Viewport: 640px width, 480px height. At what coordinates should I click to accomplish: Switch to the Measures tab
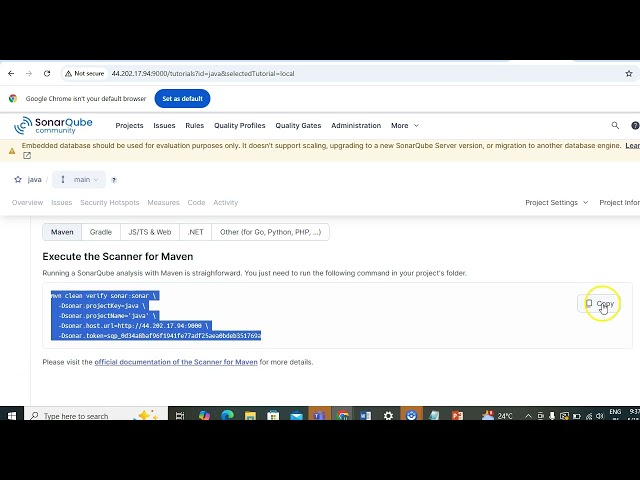163,202
